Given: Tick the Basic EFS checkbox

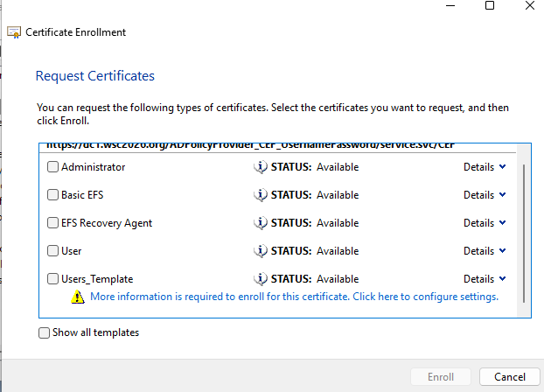Looking at the screenshot, I should tap(52, 195).
